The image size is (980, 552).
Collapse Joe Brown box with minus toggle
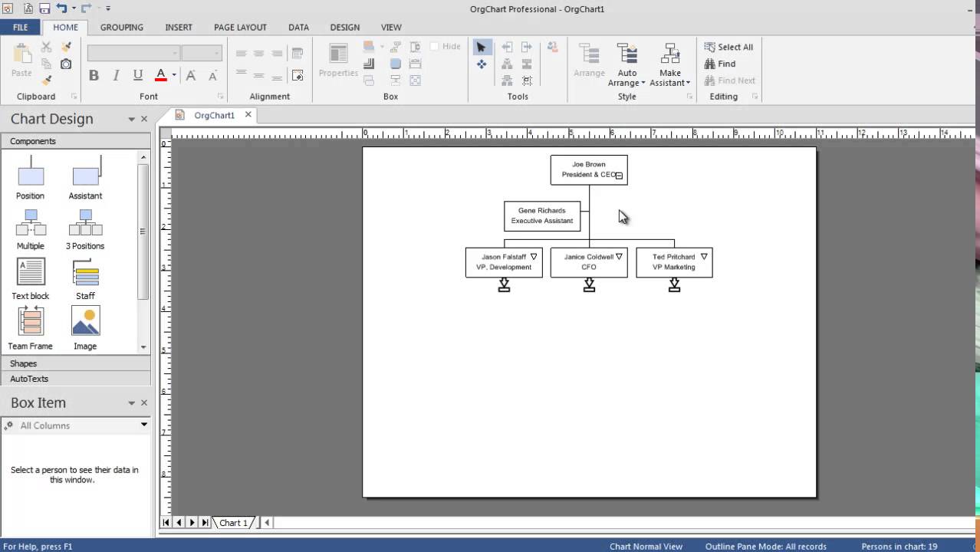pos(619,176)
